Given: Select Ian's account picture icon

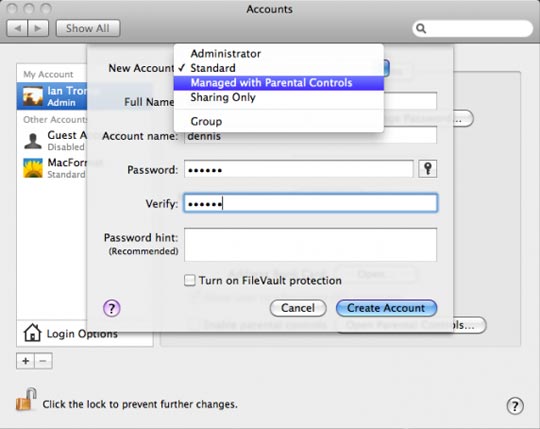Looking at the screenshot, I should pos(33,96).
